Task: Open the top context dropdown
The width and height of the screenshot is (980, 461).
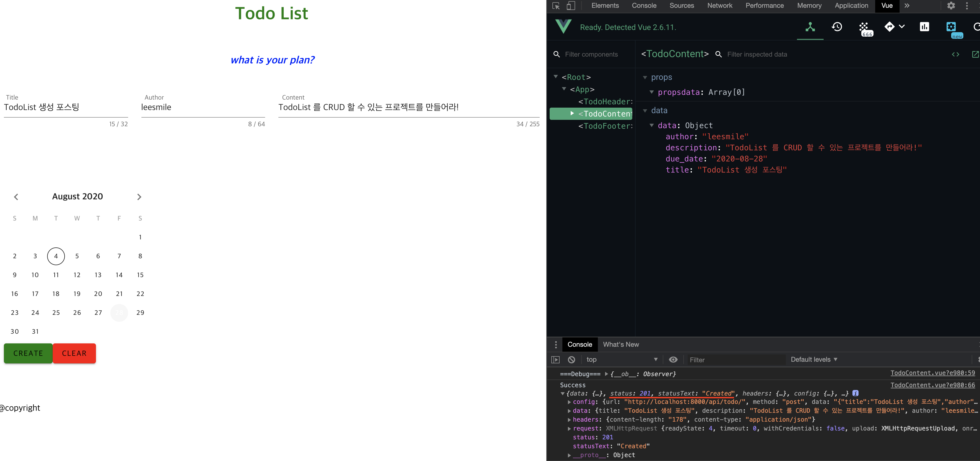Action: click(622, 359)
